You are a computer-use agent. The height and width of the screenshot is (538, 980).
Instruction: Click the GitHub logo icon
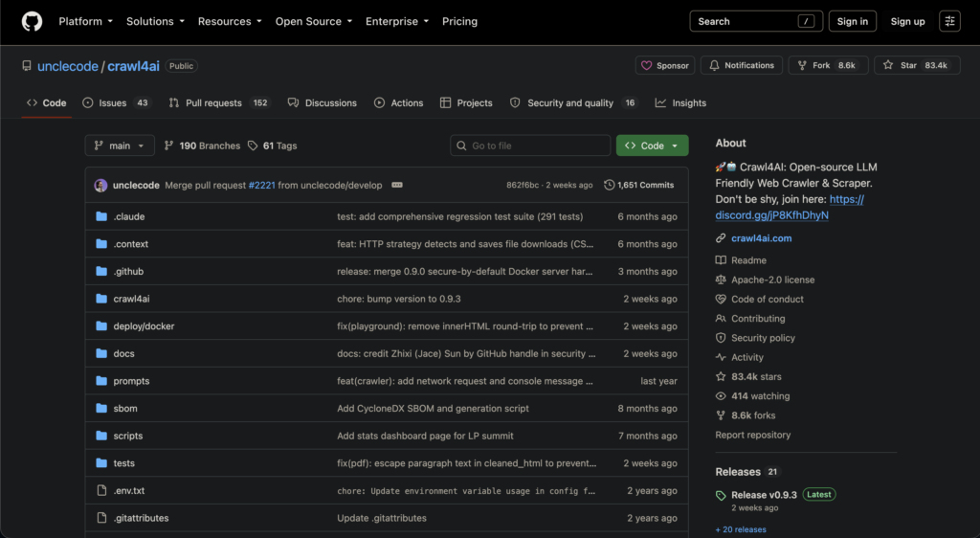(x=32, y=21)
